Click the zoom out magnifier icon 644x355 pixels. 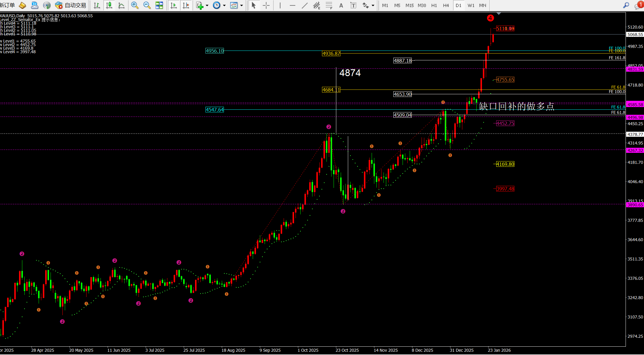click(147, 5)
